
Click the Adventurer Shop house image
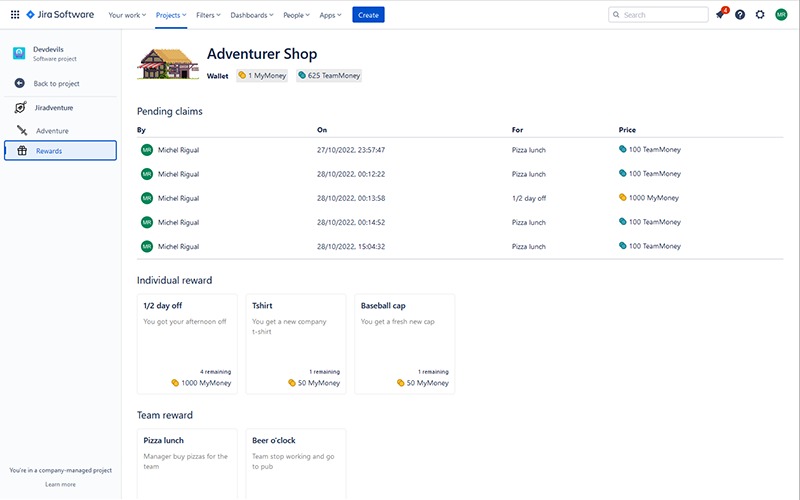click(x=168, y=64)
